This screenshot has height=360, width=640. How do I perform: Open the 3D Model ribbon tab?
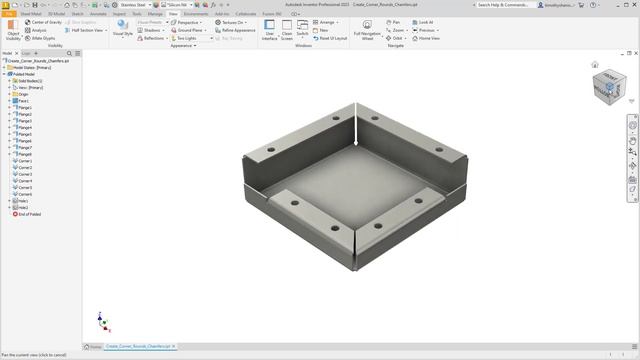pyautogui.click(x=56, y=14)
